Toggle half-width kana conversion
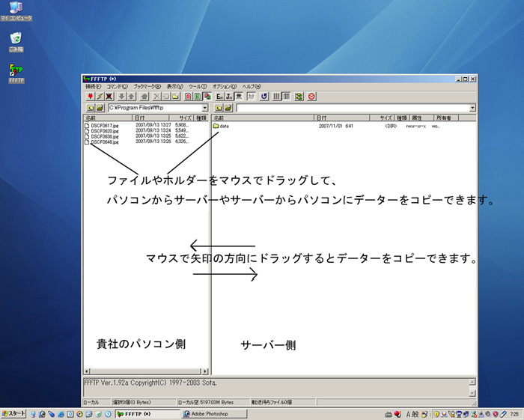Image resolution: width=524 pixels, height=420 pixels. pos(251,97)
